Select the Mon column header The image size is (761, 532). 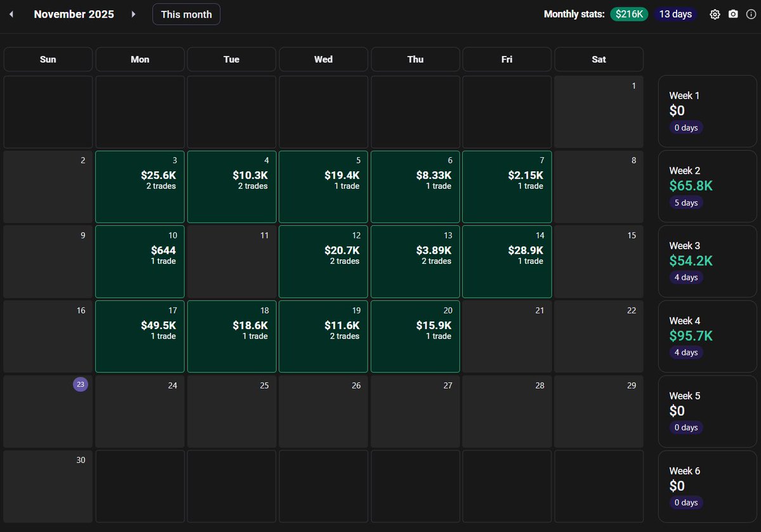(140, 59)
